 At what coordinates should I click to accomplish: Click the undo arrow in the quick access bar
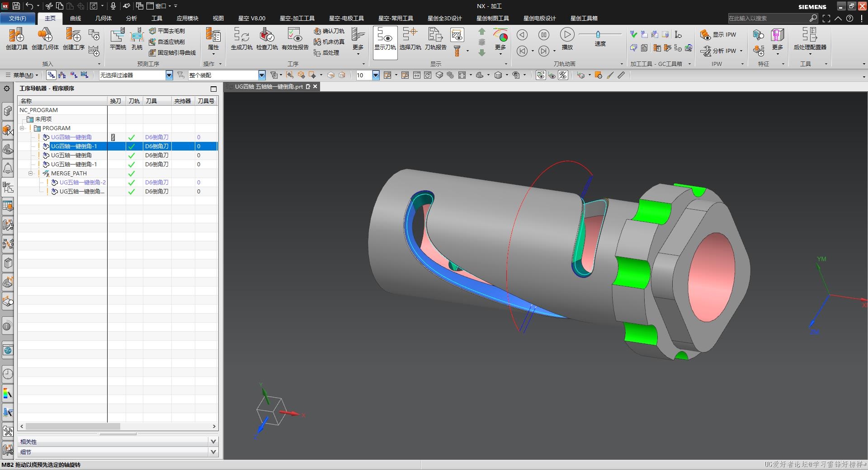click(29, 6)
